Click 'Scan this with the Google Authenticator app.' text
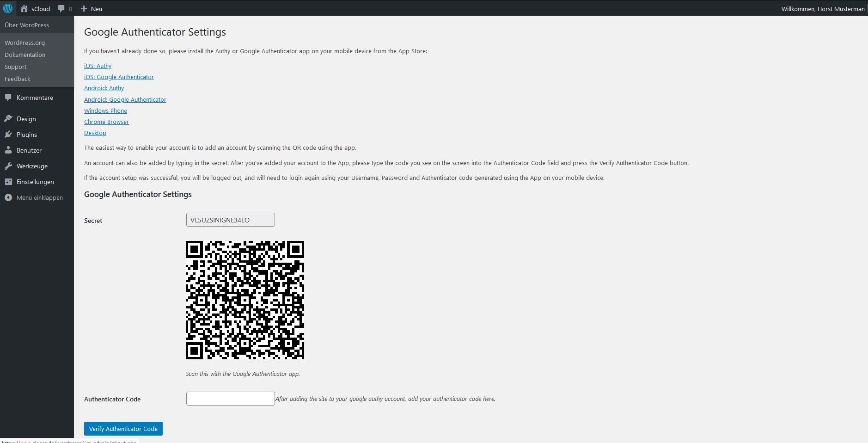Viewport: 868px width, 443px height. 243,374
